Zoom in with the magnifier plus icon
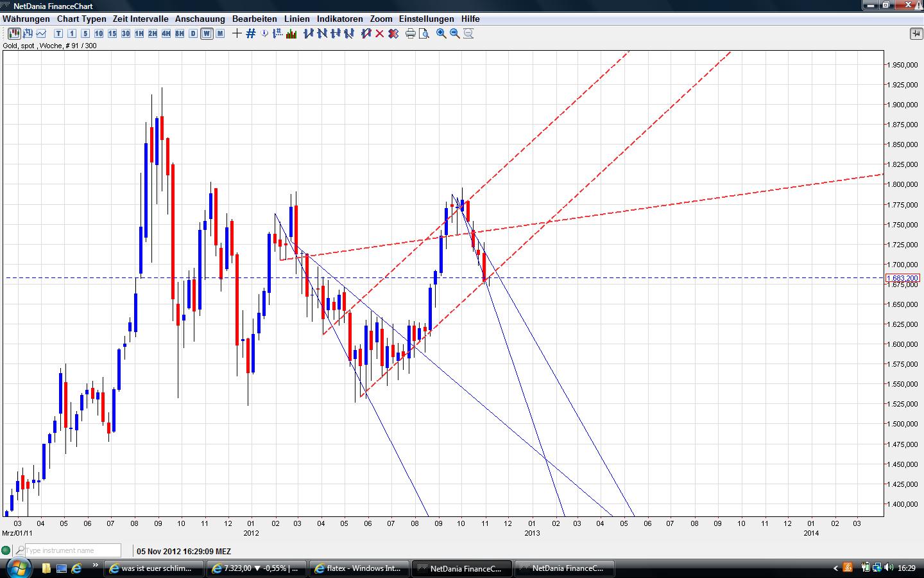Image resolution: width=924 pixels, height=578 pixels. tap(441, 33)
